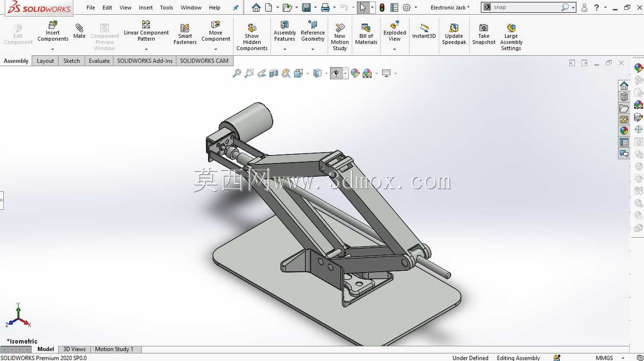Image resolution: width=644 pixels, height=361 pixels.
Task: Open the Edit Appearance tool
Action: point(355,73)
